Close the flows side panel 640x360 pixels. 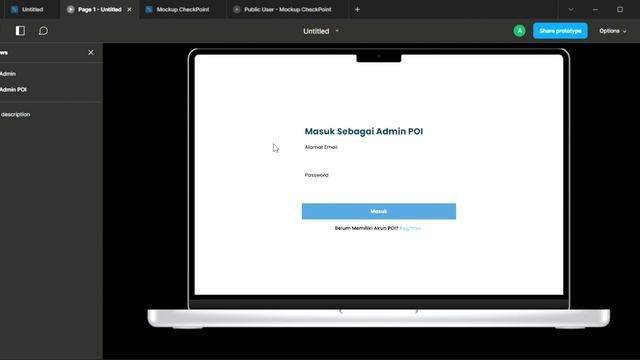91,52
